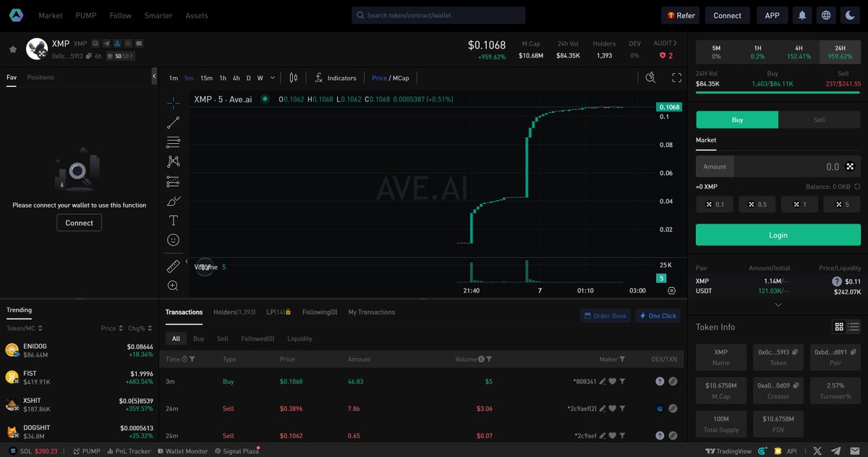Filter the Maker column in transactions
The height and width of the screenshot is (457, 868).
[622, 359]
